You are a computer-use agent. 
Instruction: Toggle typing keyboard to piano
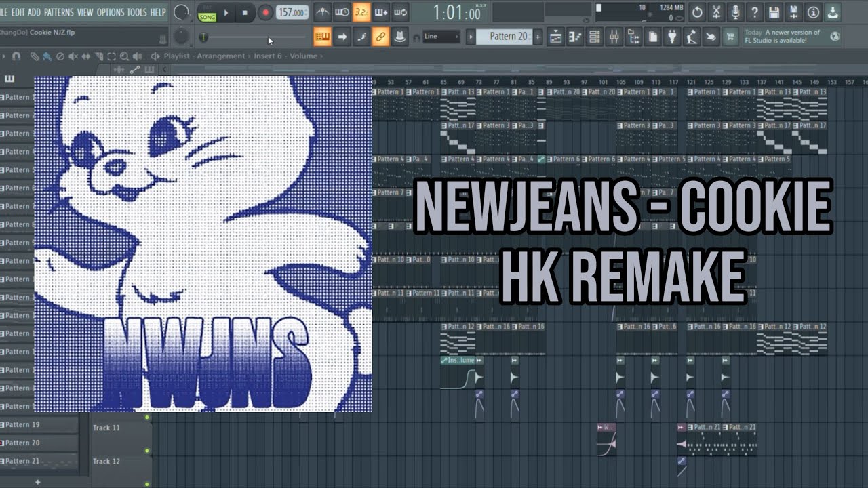(x=323, y=37)
